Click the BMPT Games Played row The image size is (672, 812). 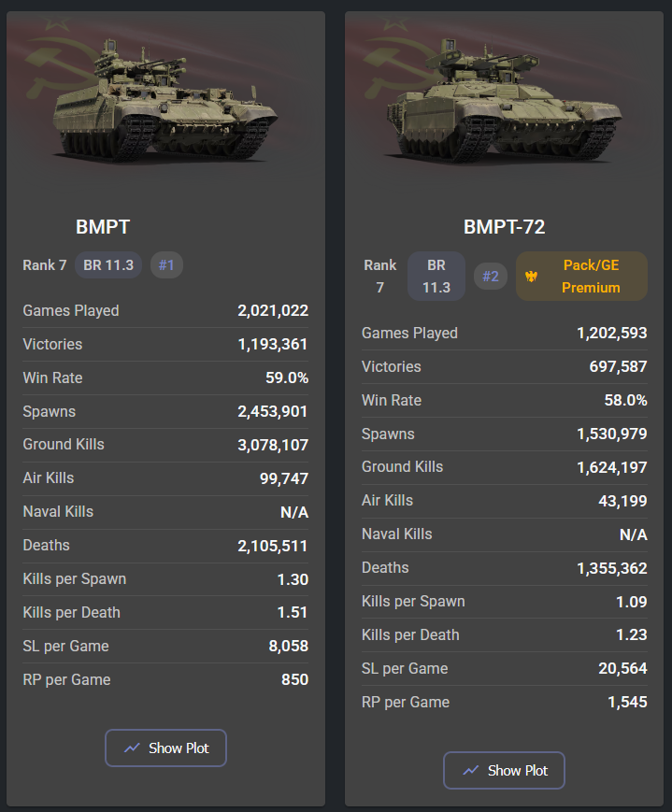pyautogui.click(x=165, y=310)
